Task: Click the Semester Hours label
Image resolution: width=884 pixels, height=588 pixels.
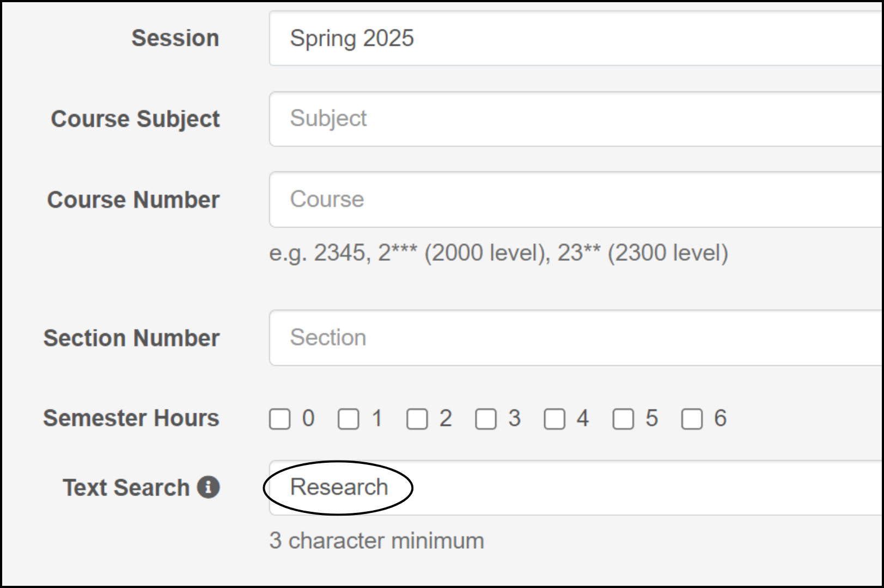Action: tap(131, 418)
